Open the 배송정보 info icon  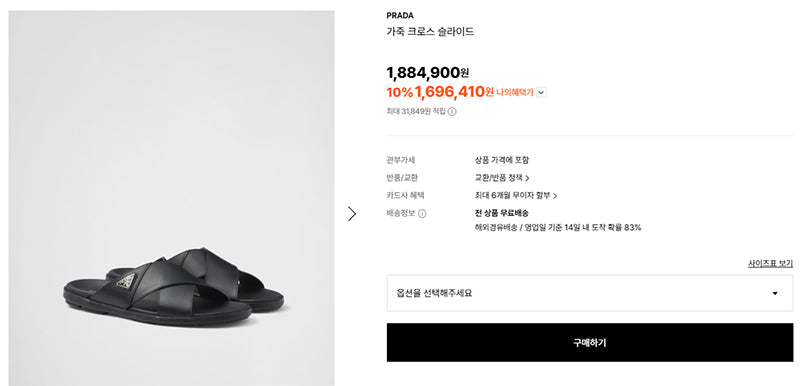[422, 214]
